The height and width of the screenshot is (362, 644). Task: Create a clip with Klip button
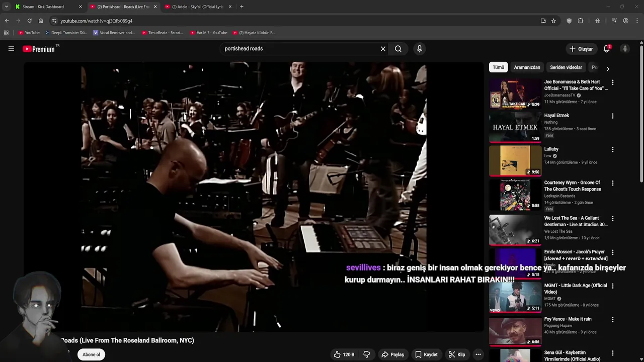[x=457, y=354]
